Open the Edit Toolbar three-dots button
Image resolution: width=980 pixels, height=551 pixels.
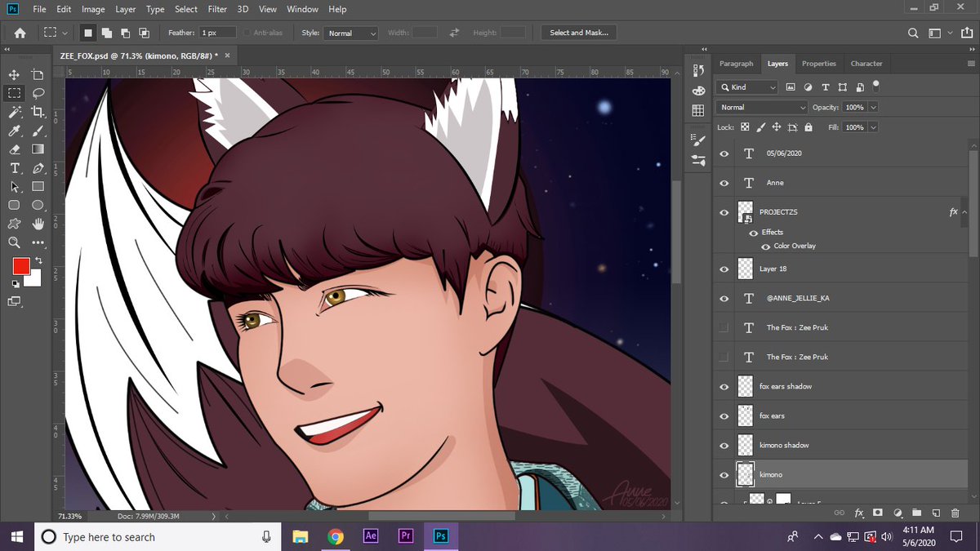click(38, 242)
